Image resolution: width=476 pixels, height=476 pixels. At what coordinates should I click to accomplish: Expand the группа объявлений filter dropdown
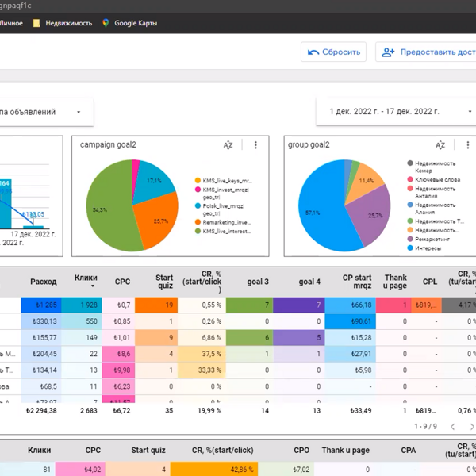48,112
